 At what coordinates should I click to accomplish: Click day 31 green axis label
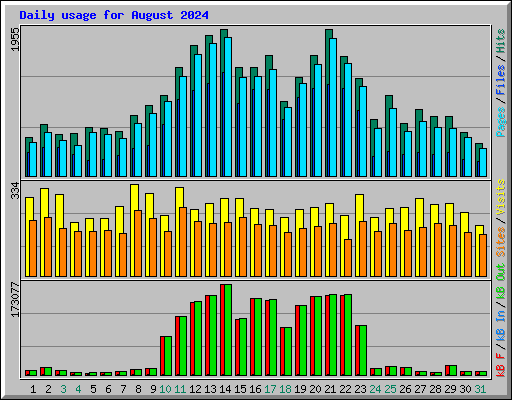[x=480, y=389]
